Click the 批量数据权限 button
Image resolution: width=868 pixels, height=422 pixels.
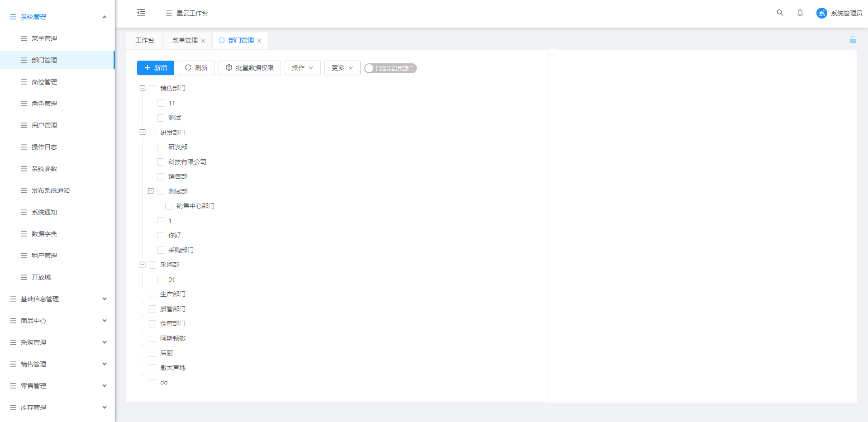250,68
